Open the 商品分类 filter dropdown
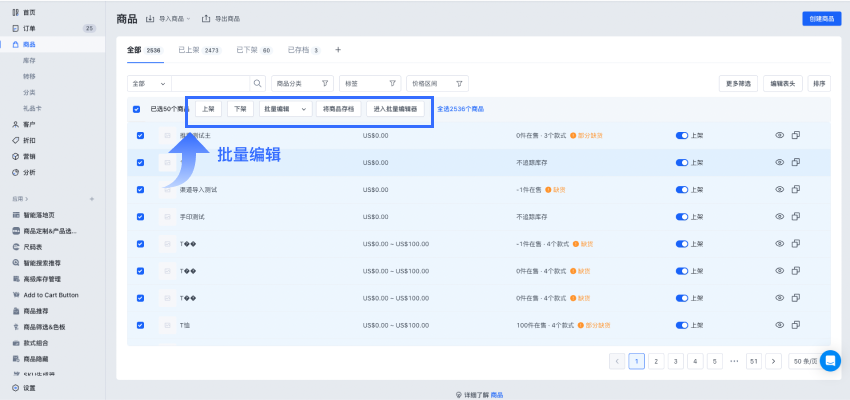 pos(302,83)
